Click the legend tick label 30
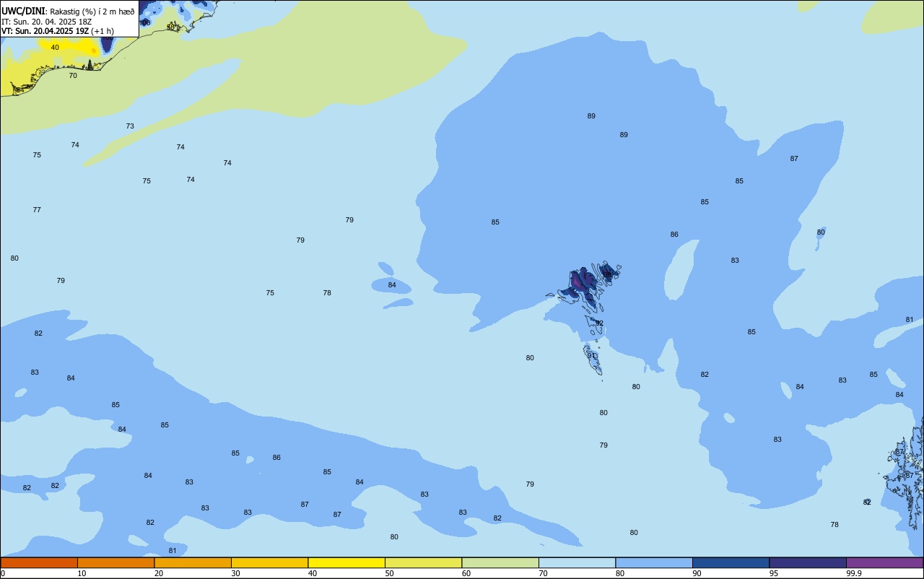This screenshot has height=579, width=924. tap(235, 573)
